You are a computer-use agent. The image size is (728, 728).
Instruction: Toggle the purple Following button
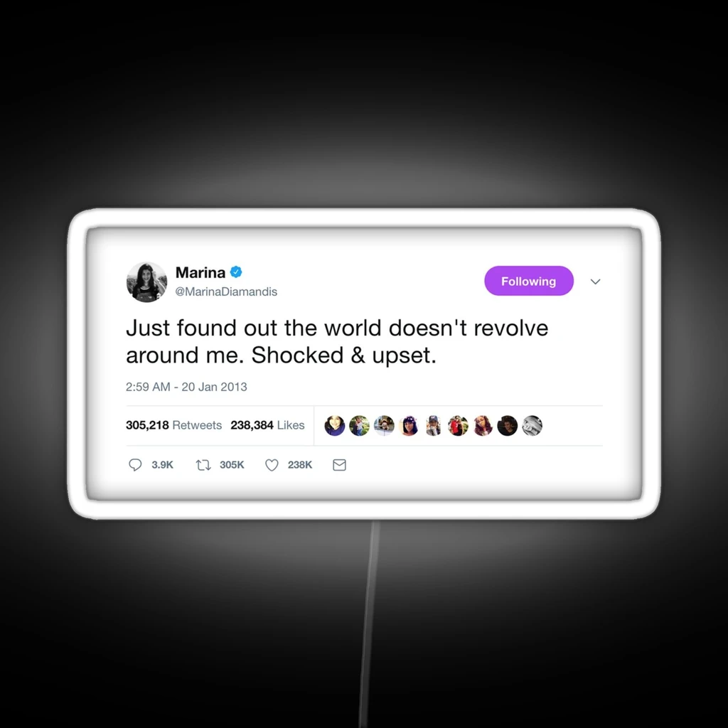[529, 281]
